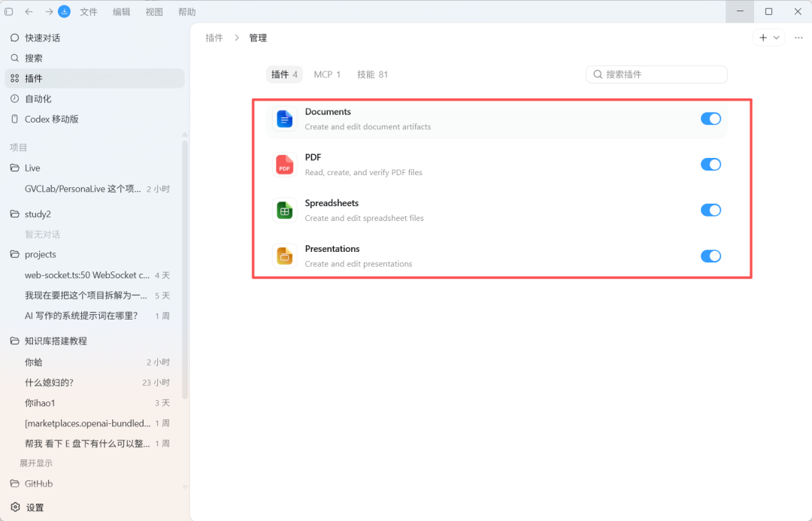812x521 pixels.
Task: Click the sidebar vertical scrollbar
Action: [185, 269]
